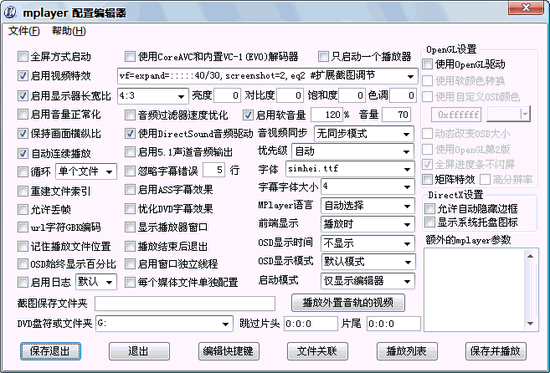Check 显示播放器窗口 option

(130, 227)
